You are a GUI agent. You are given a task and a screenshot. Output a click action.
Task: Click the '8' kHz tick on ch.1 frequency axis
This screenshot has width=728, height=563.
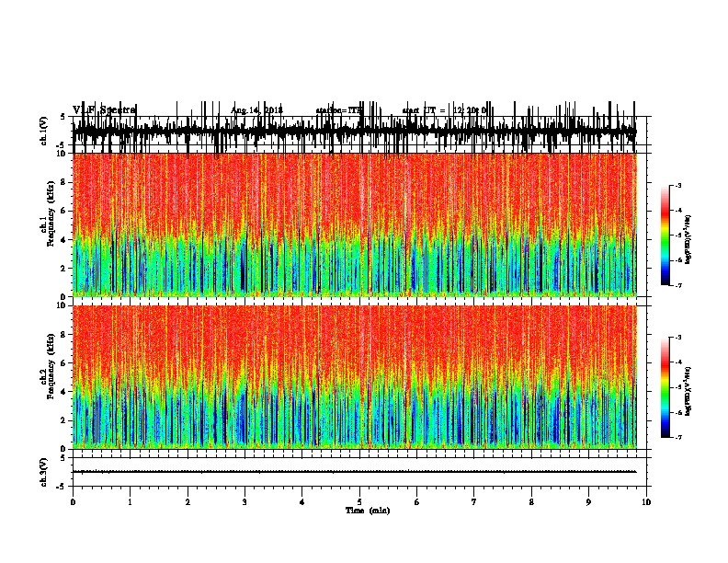[64, 182]
